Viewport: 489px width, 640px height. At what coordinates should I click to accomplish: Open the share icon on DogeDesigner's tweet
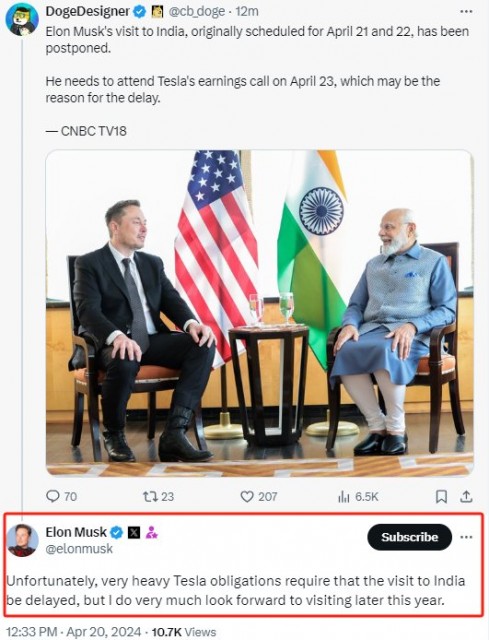[x=466, y=496]
